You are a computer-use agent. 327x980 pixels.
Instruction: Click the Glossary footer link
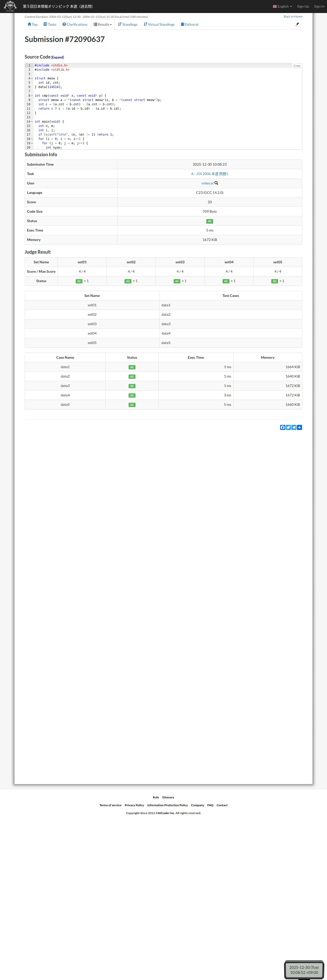168,797
